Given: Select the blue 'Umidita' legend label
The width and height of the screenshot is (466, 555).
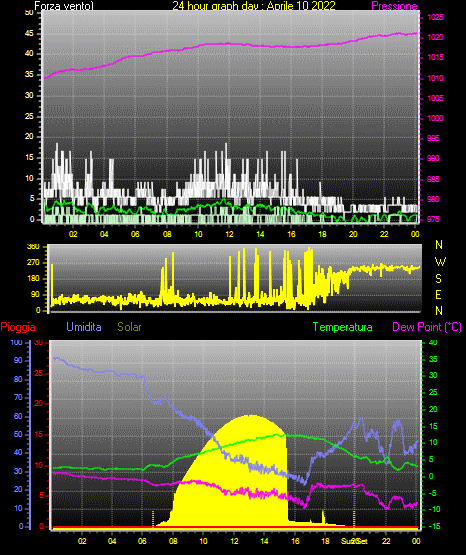Looking at the screenshot, I should [x=84, y=327].
